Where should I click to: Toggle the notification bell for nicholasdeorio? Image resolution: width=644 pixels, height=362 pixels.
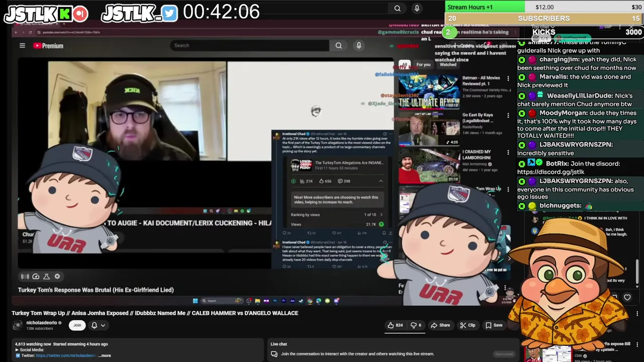click(94, 325)
